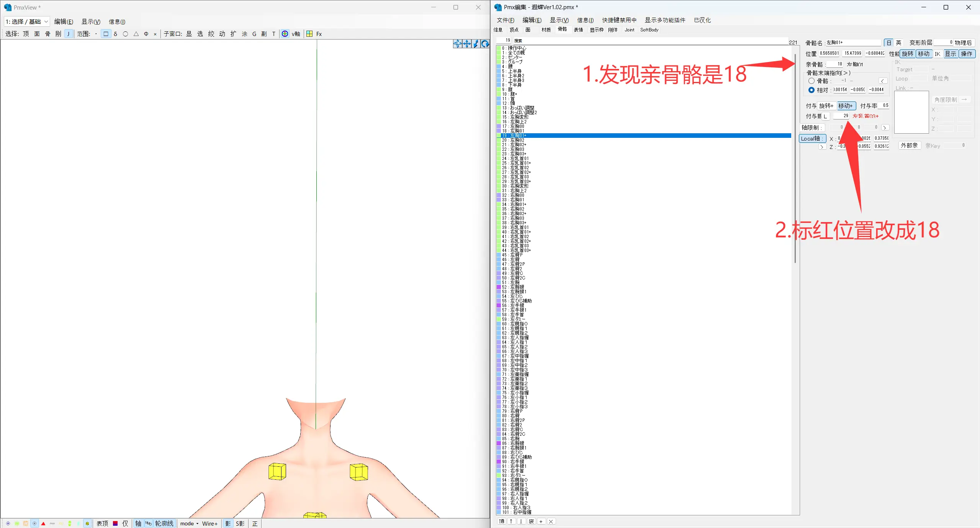Add new bone with plus button
980x528 pixels.
point(541,521)
